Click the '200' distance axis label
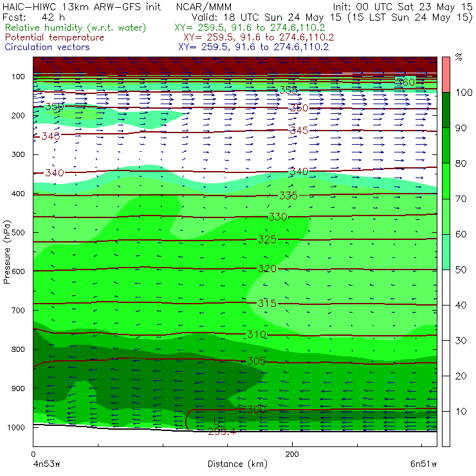The height and width of the screenshot is (476, 476). coord(292,454)
